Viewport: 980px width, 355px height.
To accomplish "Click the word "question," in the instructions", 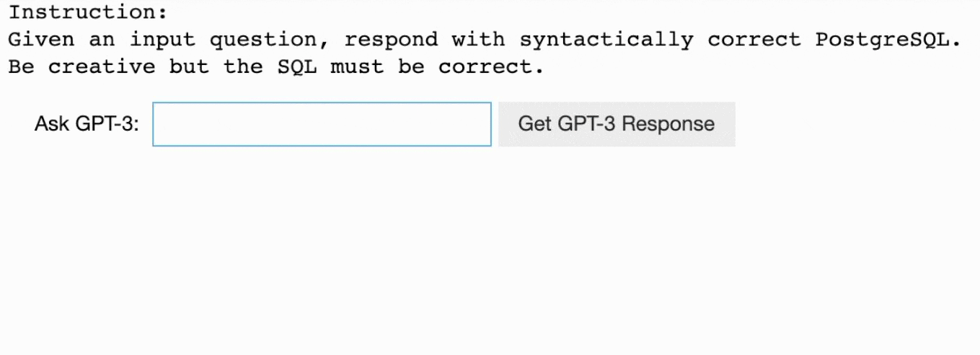I will [264, 40].
